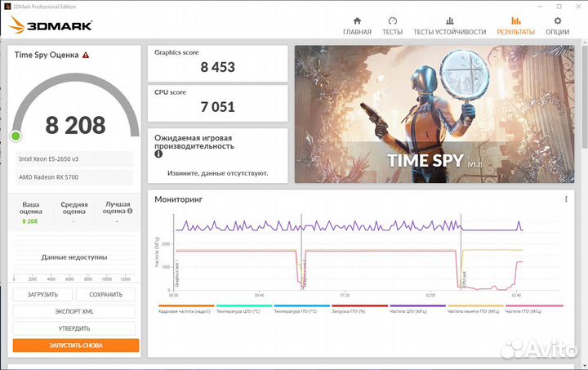Click Средняя оценка column label
588x370 pixels.
(74, 208)
